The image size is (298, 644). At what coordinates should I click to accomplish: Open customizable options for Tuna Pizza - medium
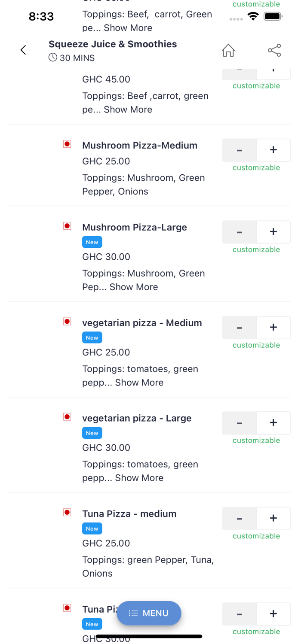[x=256, y=535]
